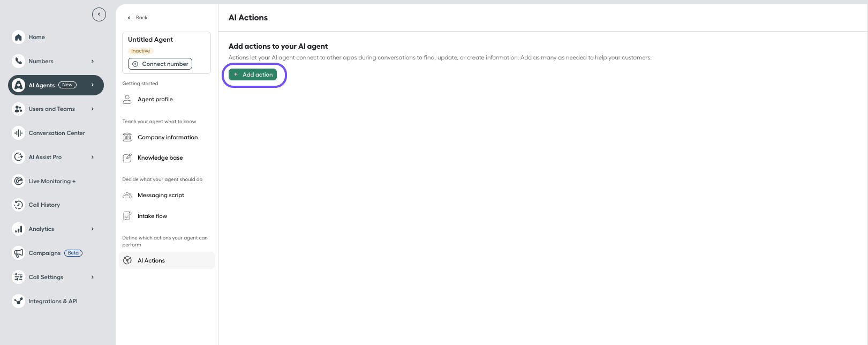This screenshot has height=345, width=868.
Task: Click the Knowledge base edit icon
Action: click(127, 157)
